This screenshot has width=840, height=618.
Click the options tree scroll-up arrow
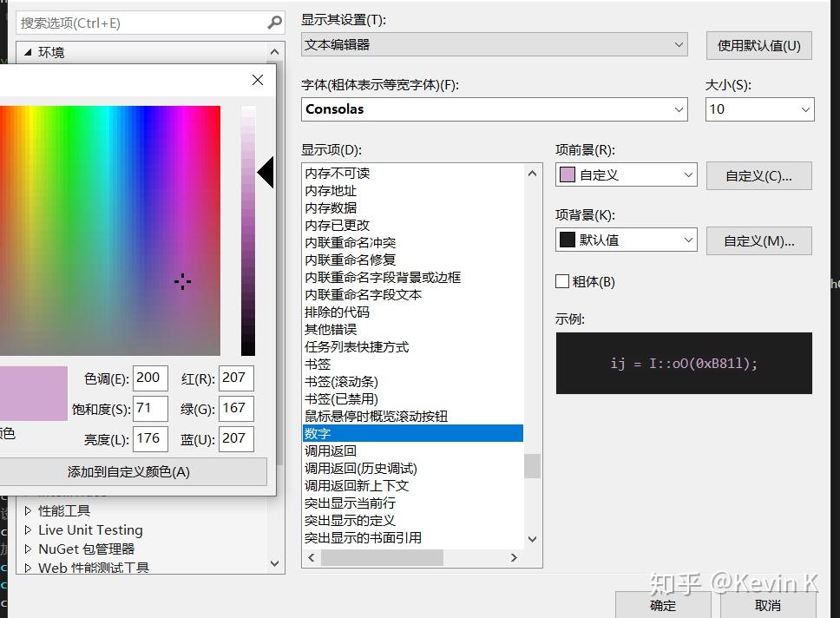[274, 52]
